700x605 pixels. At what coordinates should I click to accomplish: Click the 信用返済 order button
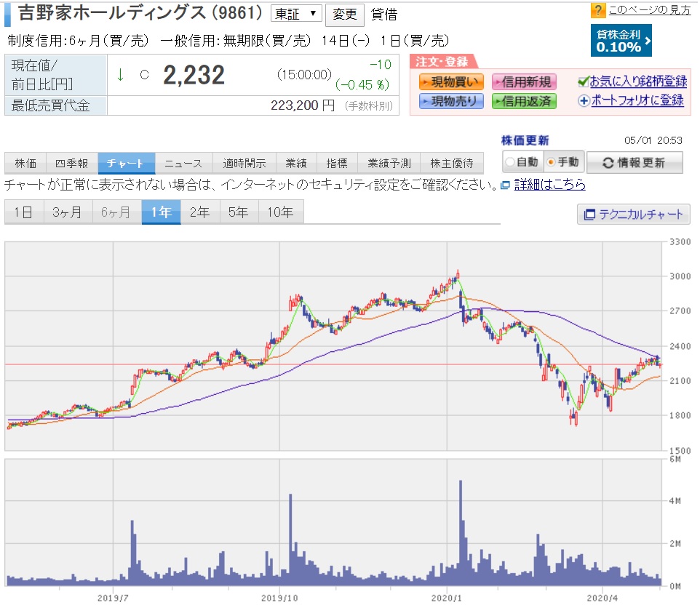(x=524, y=101)
